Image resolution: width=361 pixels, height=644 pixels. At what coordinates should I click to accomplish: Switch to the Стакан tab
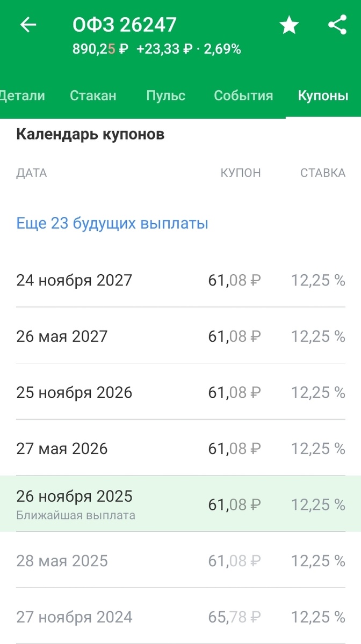coord(92,96)
